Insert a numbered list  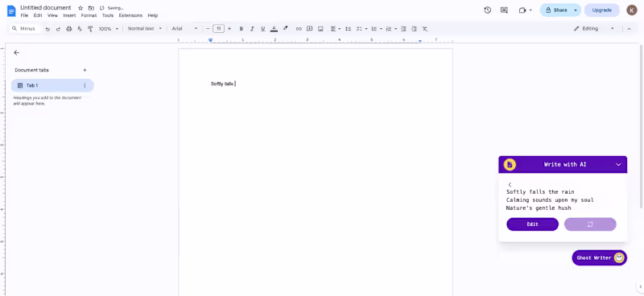389,29
